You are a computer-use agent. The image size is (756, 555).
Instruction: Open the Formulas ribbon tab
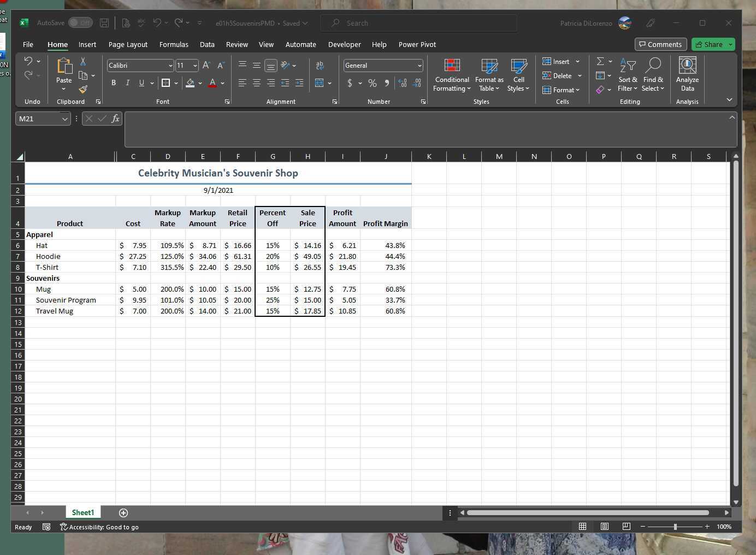coord(174,45)
